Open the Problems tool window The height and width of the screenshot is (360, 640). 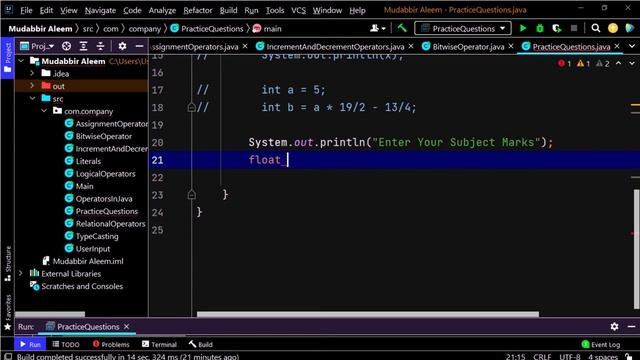click(111, 344)
